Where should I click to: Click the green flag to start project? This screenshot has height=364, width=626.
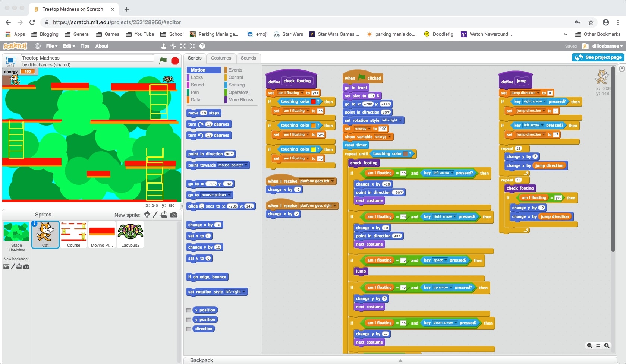point(163,60)
